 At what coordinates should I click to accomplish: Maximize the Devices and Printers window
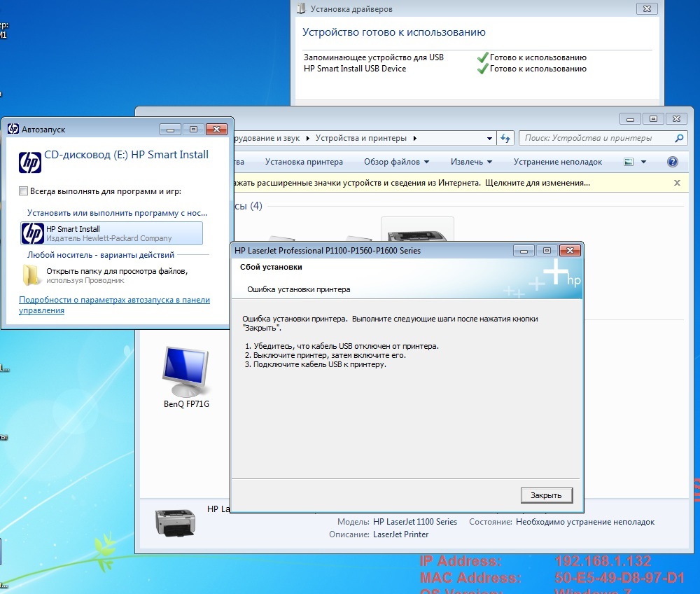point(653,119)
